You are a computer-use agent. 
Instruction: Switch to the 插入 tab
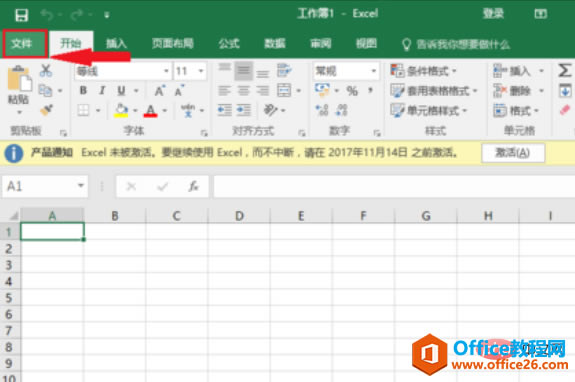116,44
